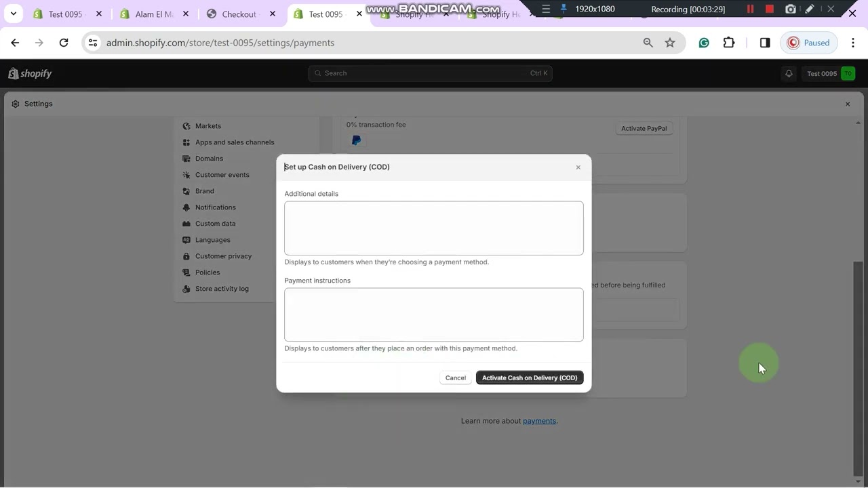868x488 pixels.
Task: Focus the Payment instructions text area
Action: pyautogui.click(x=434, y=314)
